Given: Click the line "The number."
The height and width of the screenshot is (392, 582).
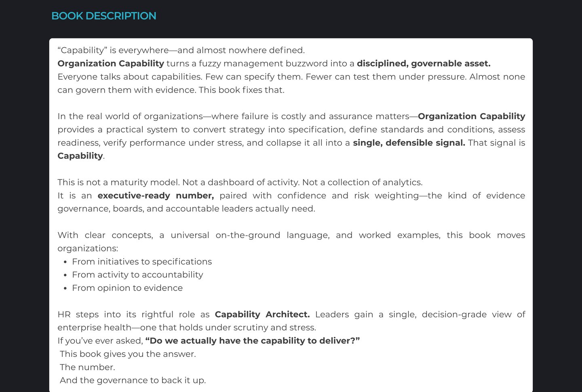Looking at the screenshot, I should (87, 367).
